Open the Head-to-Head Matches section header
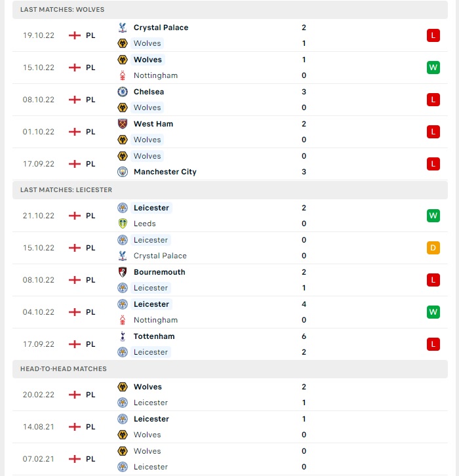This screenshot has width=459, height=476. click(229, 369)
